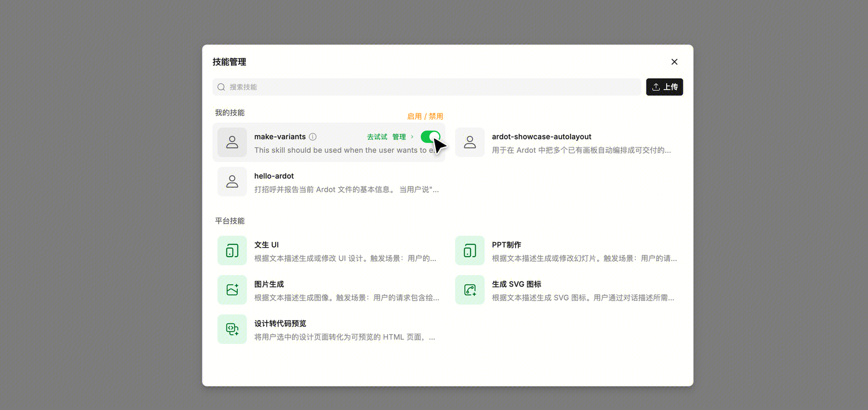Select the make-variants skill name
The image size is (868, 410).
click(280, 137)
